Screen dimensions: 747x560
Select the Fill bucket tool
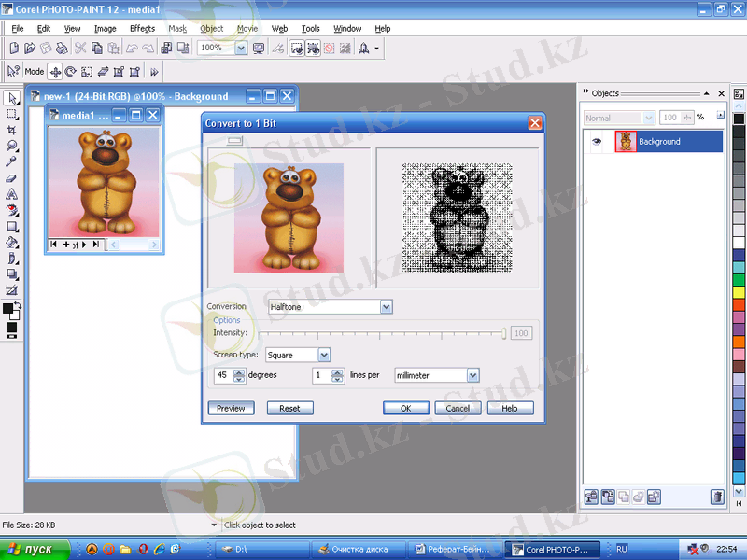[12, 242]
